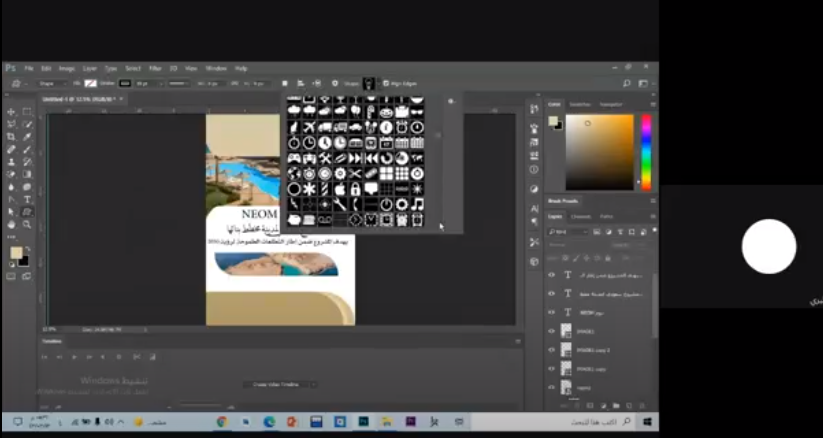
Task: Hide the NEOM text layer
Action: pos(551,312)
